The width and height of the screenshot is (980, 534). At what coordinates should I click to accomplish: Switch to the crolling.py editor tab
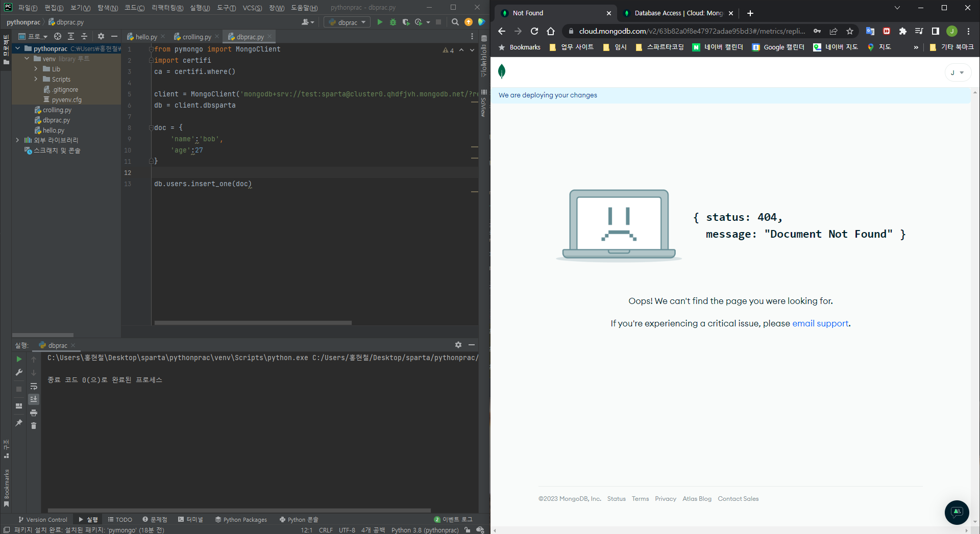click(197, 37)
